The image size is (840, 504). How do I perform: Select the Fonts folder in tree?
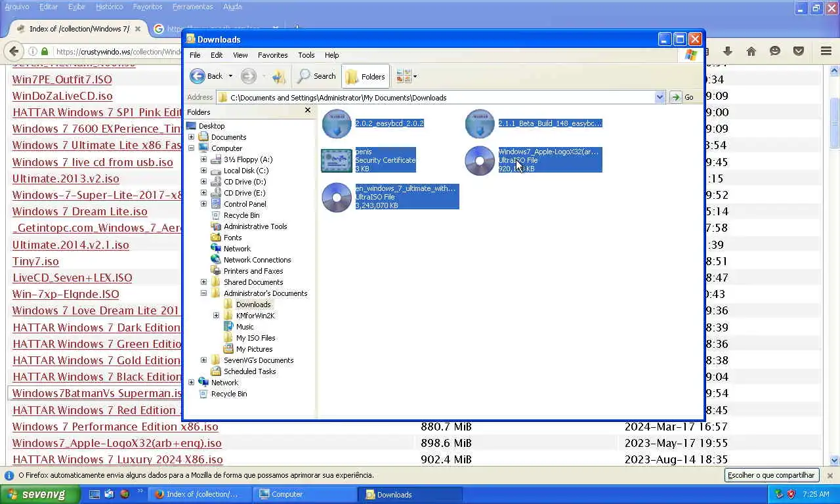point(232,238)
